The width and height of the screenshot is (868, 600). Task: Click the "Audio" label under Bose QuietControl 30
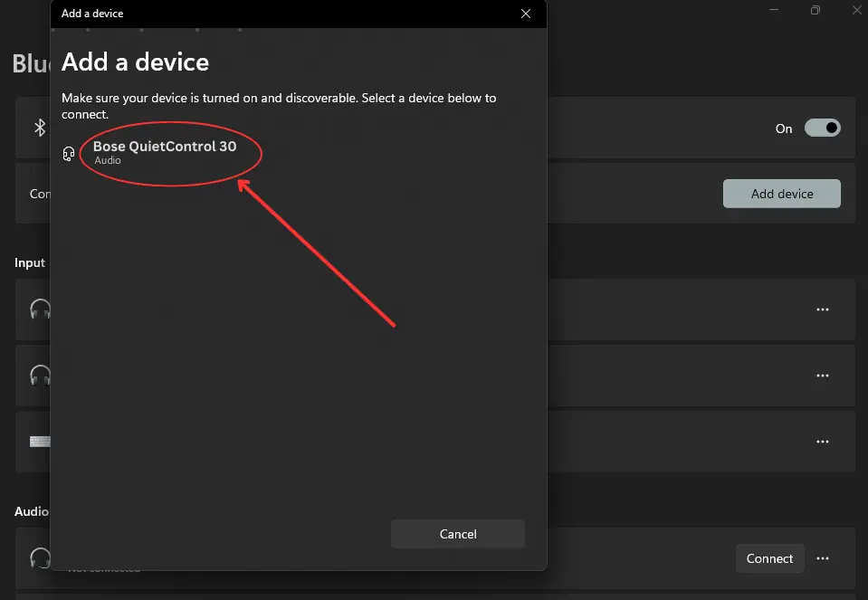108,160
